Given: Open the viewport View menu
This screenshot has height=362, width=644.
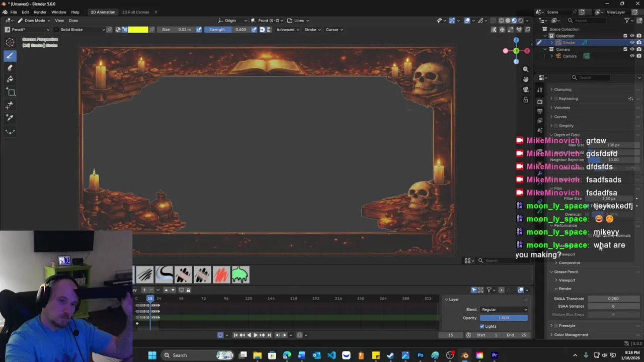Looking at the screenshot, I should tap(59, 21).
